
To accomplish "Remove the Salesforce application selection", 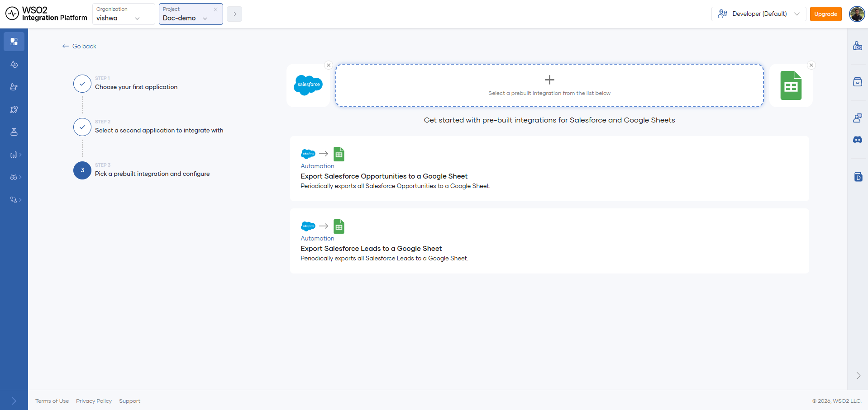I will 329,65.
